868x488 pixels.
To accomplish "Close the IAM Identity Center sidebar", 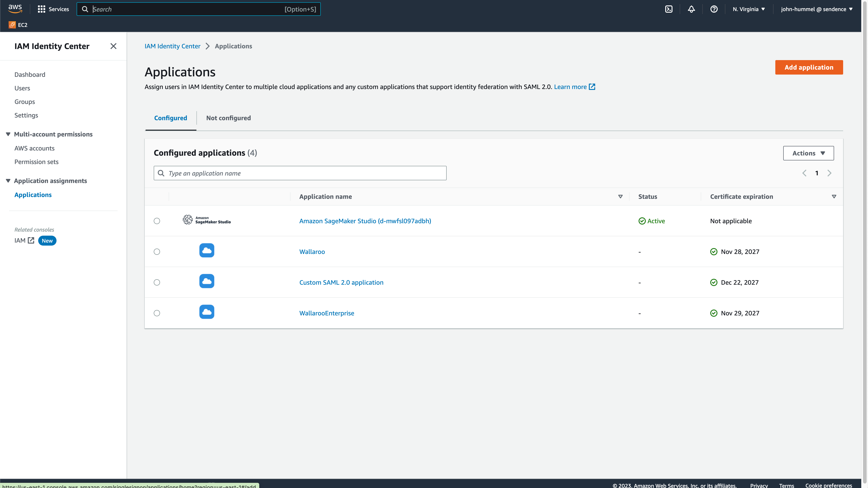I will click(x=113, y=46).
